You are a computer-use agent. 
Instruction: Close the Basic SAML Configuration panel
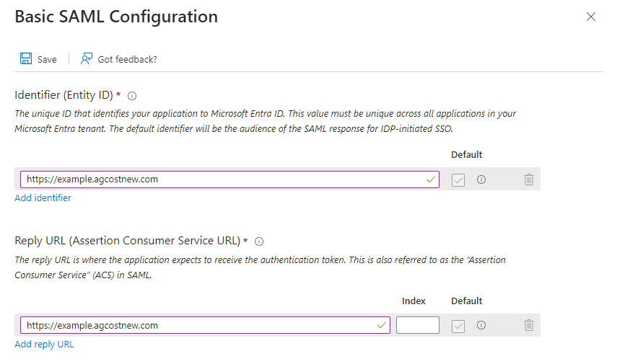click(x=591, y=17)
